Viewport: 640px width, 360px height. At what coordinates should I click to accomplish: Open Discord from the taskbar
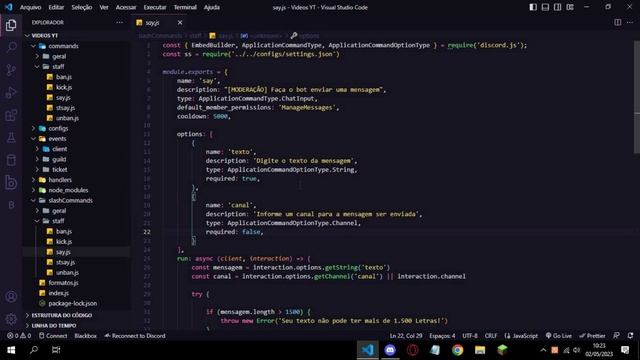390,350
